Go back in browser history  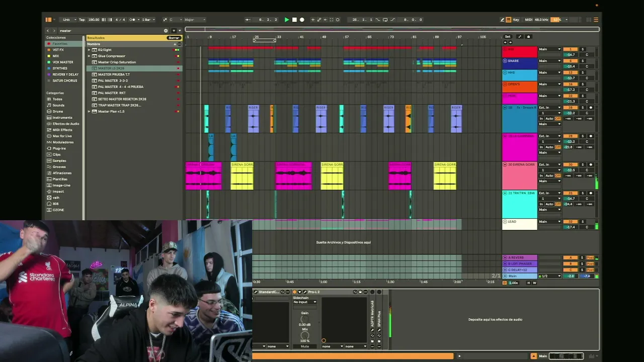(x=48, y=31)
